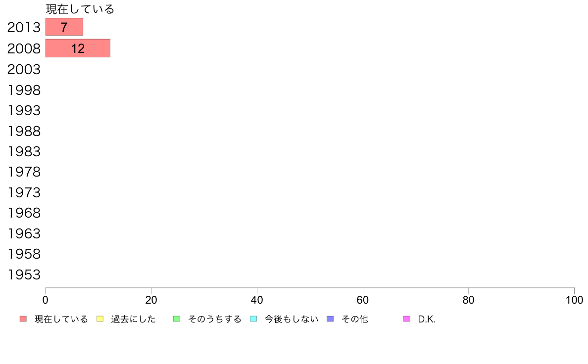Click the そのうちする legend text

click(214, 319)
